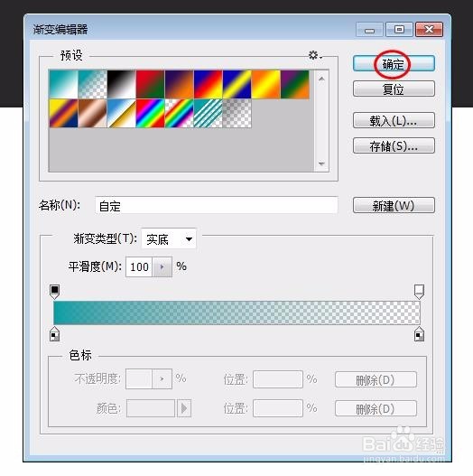473x476 pixels.
Task: Select the red to green gradient preset
Action: pos(150,84)
